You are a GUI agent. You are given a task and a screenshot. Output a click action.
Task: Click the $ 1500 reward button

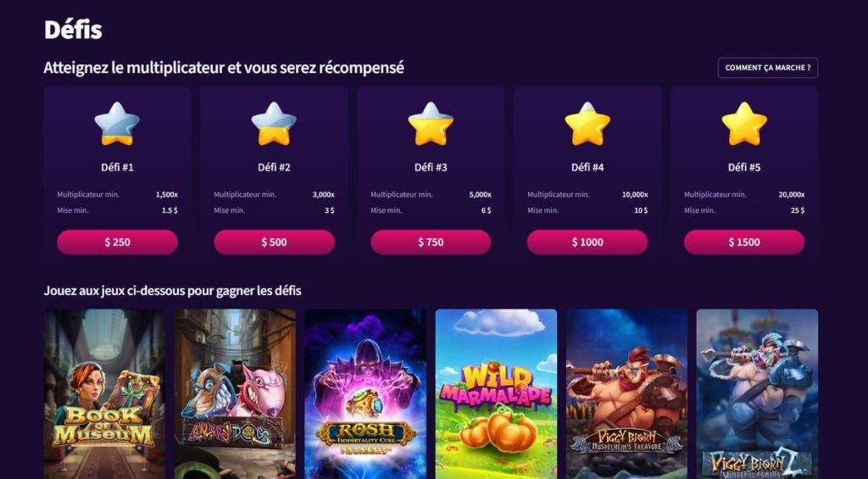coord(744,242)
